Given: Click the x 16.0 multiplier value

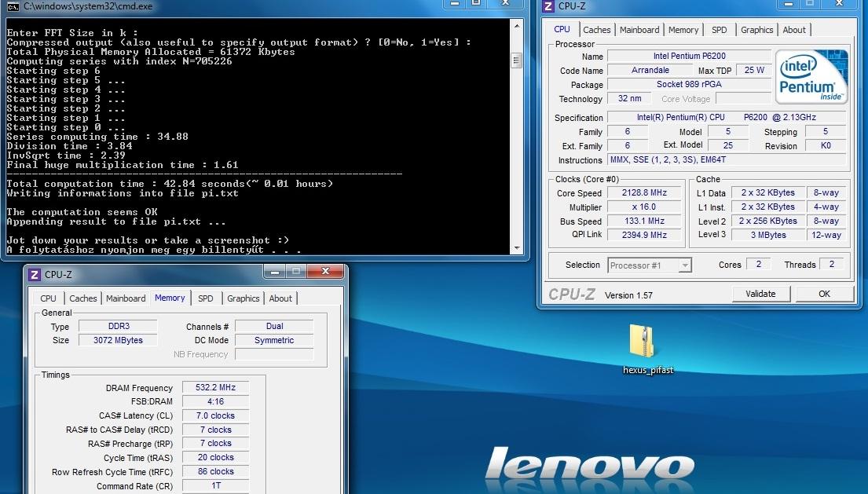Looking at the screenshot, I should click(644, 207).
